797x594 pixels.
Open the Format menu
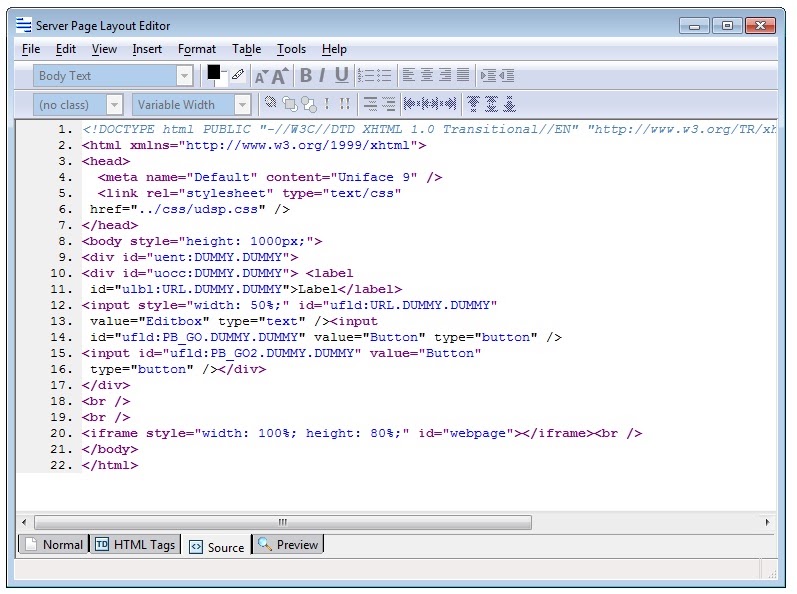[x=197, y=49]
